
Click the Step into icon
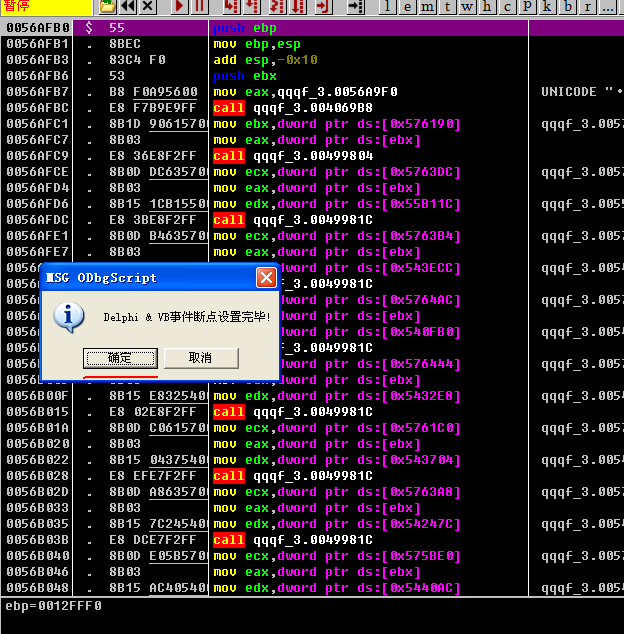231,6
